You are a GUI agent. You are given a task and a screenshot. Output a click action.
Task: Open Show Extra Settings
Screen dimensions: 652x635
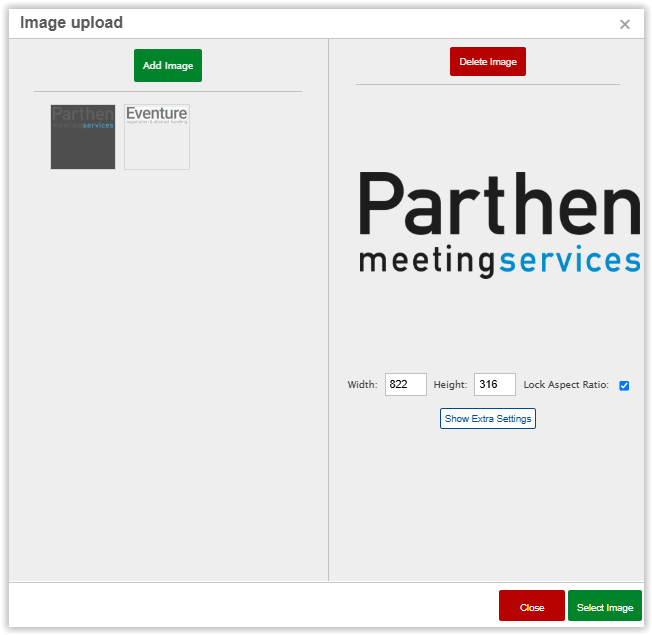pos(487,418)
